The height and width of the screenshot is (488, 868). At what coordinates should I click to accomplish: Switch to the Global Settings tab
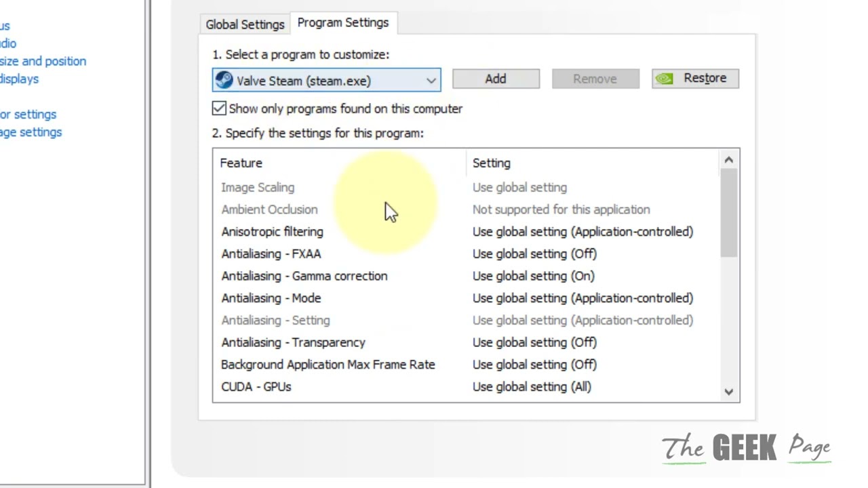point(245,24)
